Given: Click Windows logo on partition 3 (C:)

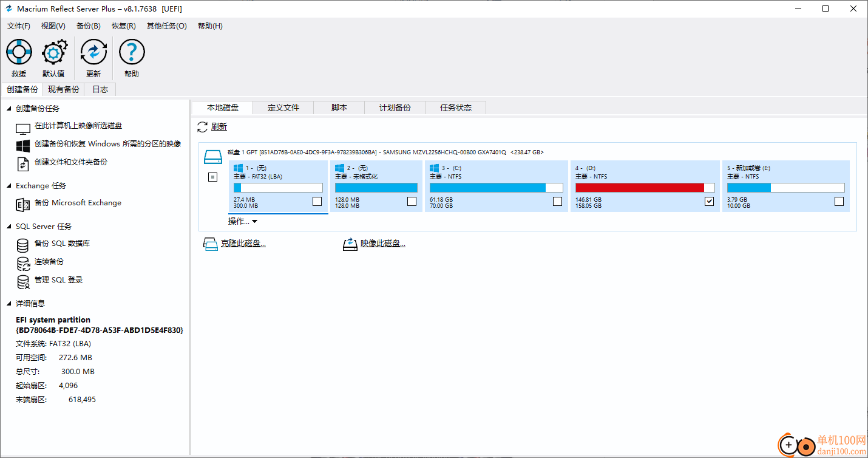Looking at the screenshot, I should click(434, 168).
